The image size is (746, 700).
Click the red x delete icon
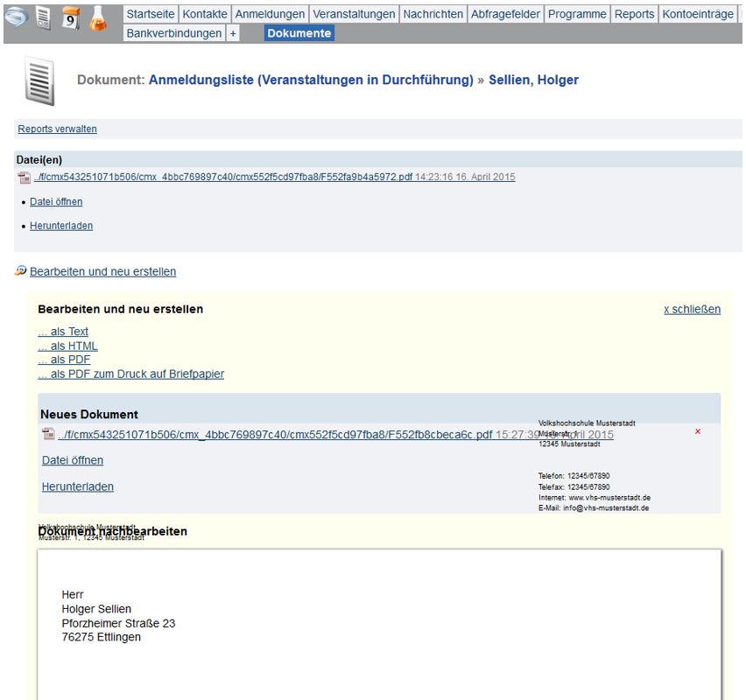(x=697, y=431)
